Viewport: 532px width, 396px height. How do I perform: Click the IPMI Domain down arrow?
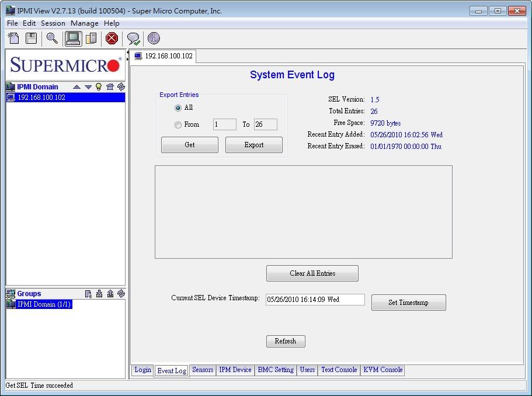(88, 87)
